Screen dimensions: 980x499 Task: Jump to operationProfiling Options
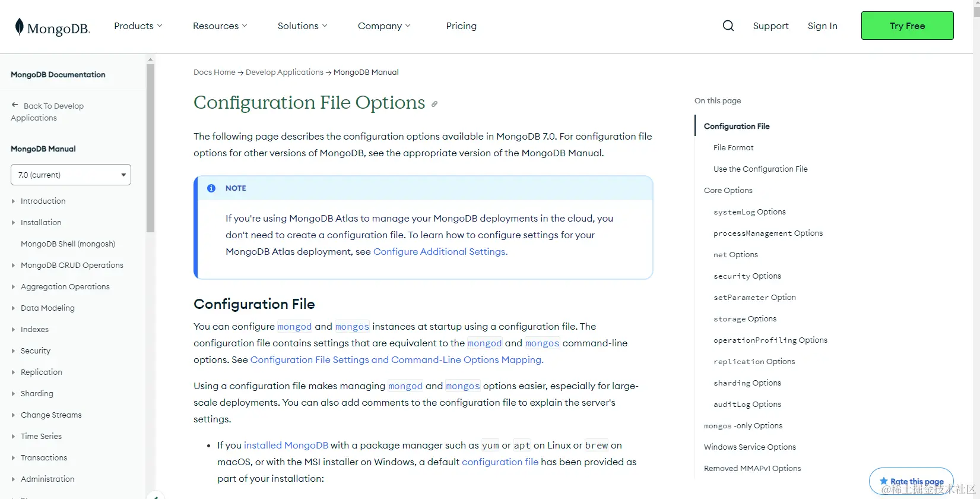[x=770, y=340]
